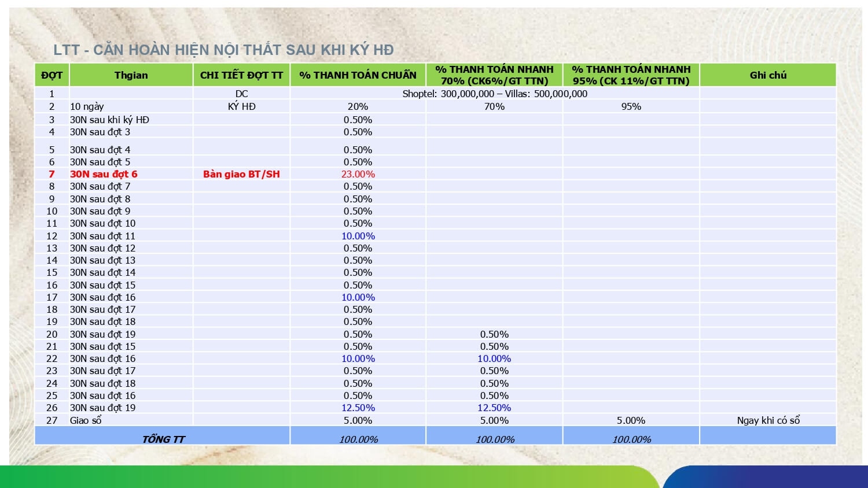
Task: Select 'Shoptel: 300,000,000 – Villas: 500,000,000' text
Action: pyautogui.click(x=495, y=94)
